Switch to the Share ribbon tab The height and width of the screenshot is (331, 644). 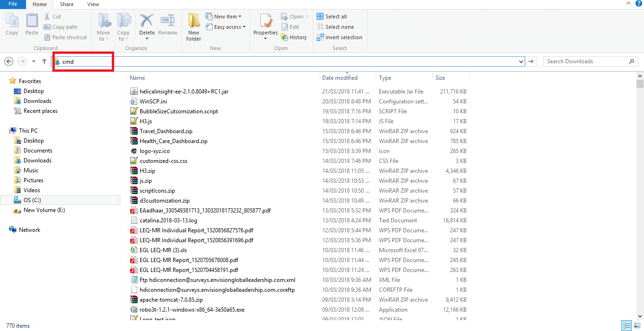[67, 4]
